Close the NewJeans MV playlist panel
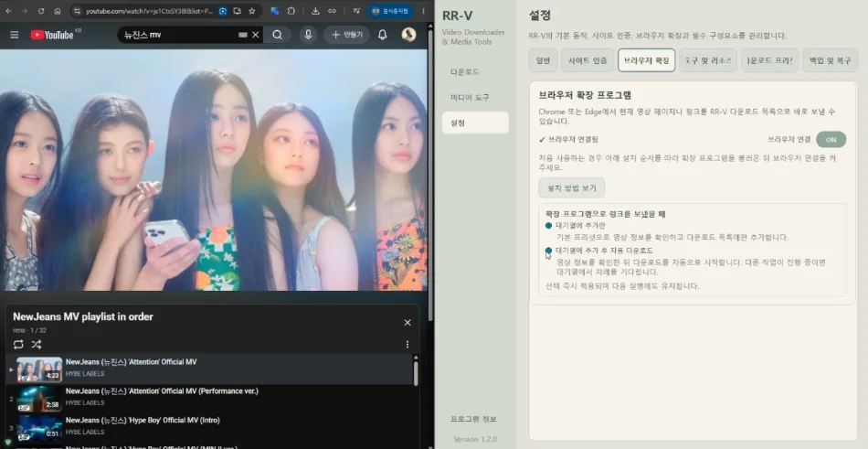Viewport: 868px width, 449px height. pos(408,323)
